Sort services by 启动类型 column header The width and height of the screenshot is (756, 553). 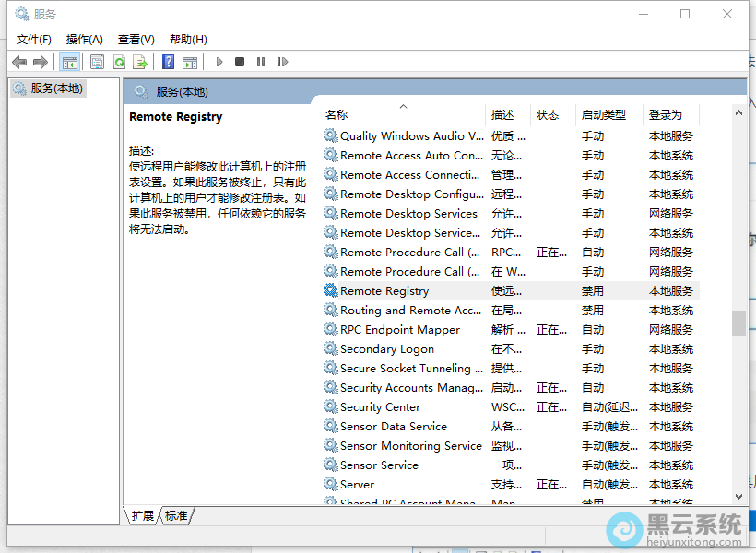(604, 115)
